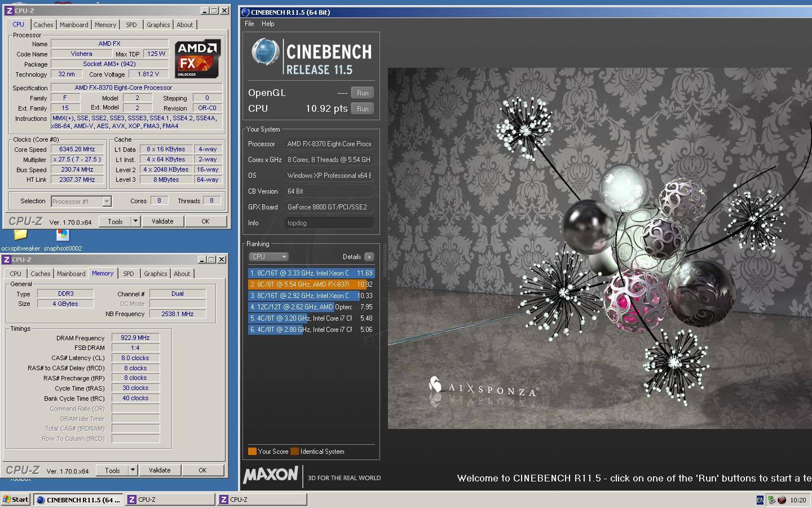Click the Info field containing topdog
The width and height of the screenshot is (812, 508).
(x=329, y=223)
